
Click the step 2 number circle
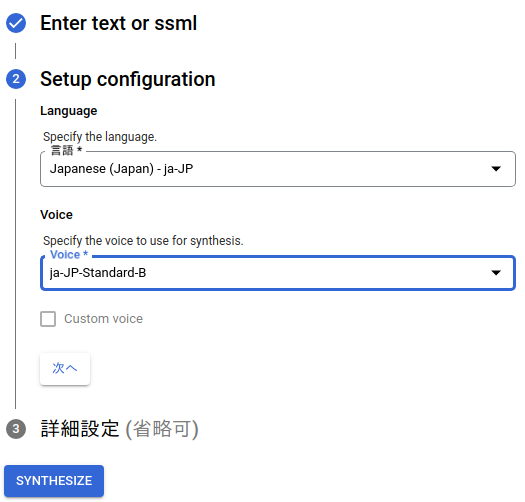tap(16, 79)
